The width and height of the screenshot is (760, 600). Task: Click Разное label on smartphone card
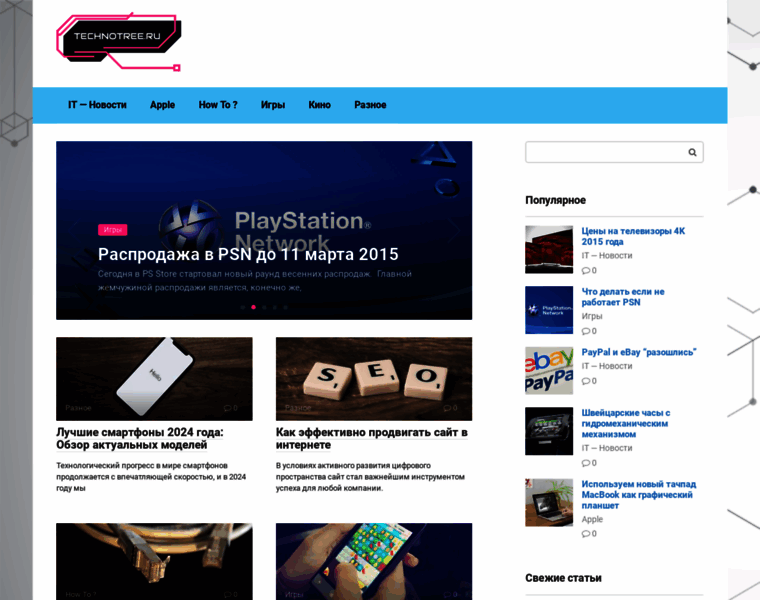[x=79, y=408]
